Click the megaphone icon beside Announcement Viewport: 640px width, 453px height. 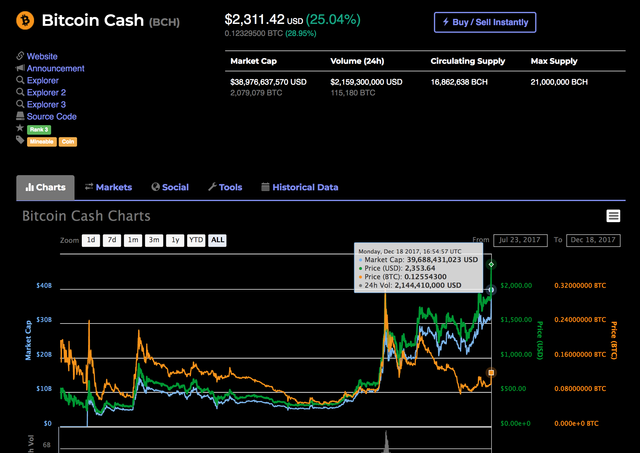20,68
